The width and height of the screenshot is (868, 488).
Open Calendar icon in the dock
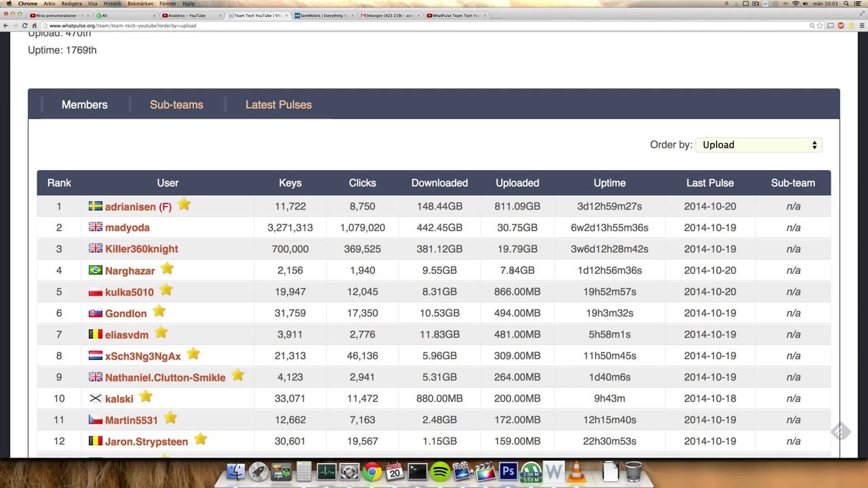[395, 471]
